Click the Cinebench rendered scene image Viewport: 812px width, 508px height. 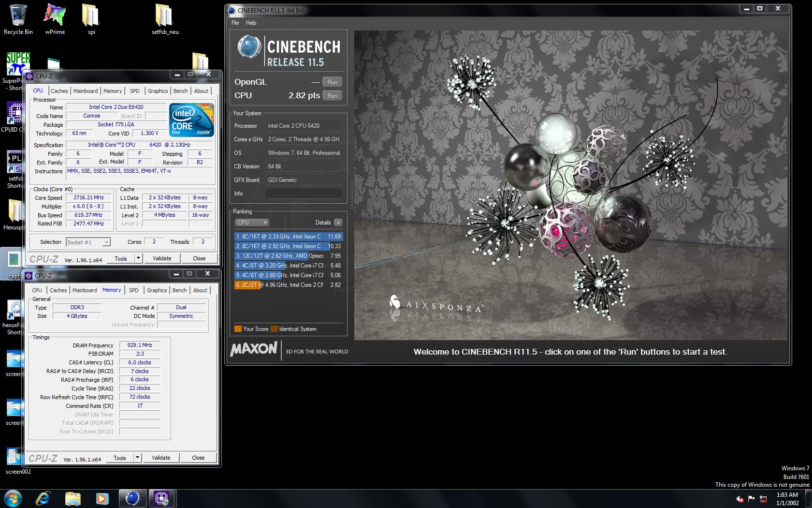(571, 185)
